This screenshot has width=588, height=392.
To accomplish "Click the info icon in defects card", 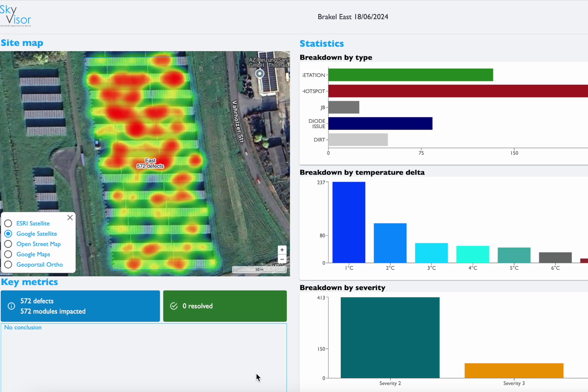I will (11, 306).
